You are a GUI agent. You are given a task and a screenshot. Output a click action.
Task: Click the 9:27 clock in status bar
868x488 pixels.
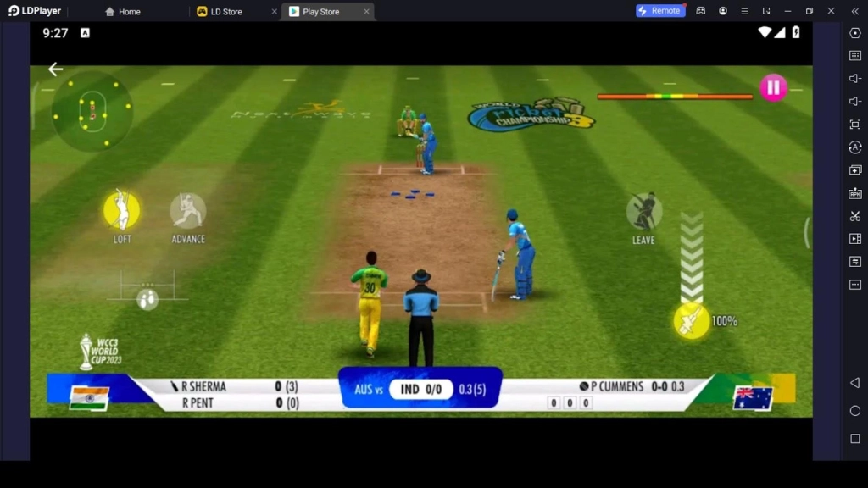click(55, 33)
